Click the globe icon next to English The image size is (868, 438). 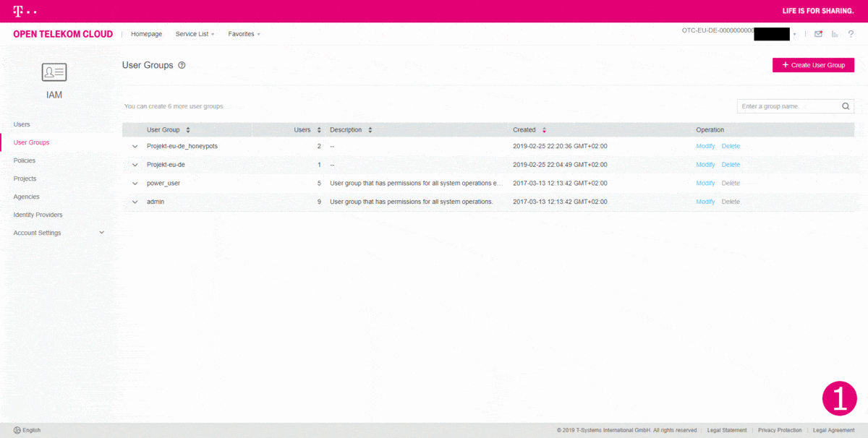17,430
